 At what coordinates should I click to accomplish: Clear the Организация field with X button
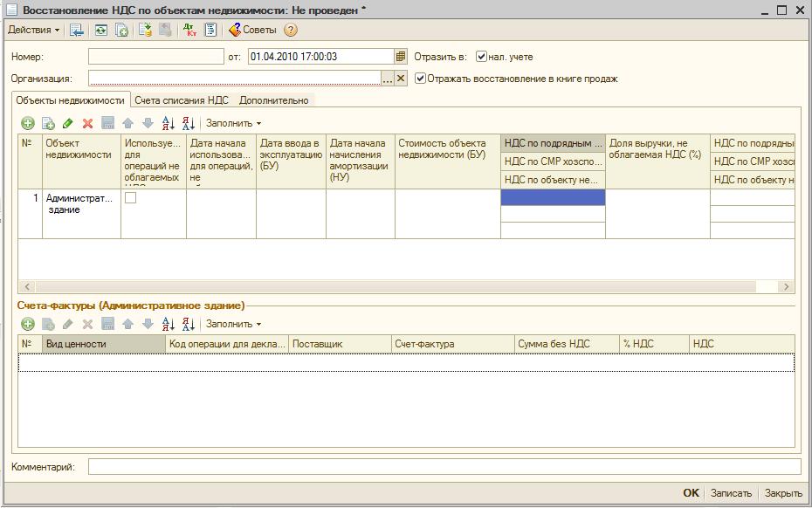[x=401, y=79]
